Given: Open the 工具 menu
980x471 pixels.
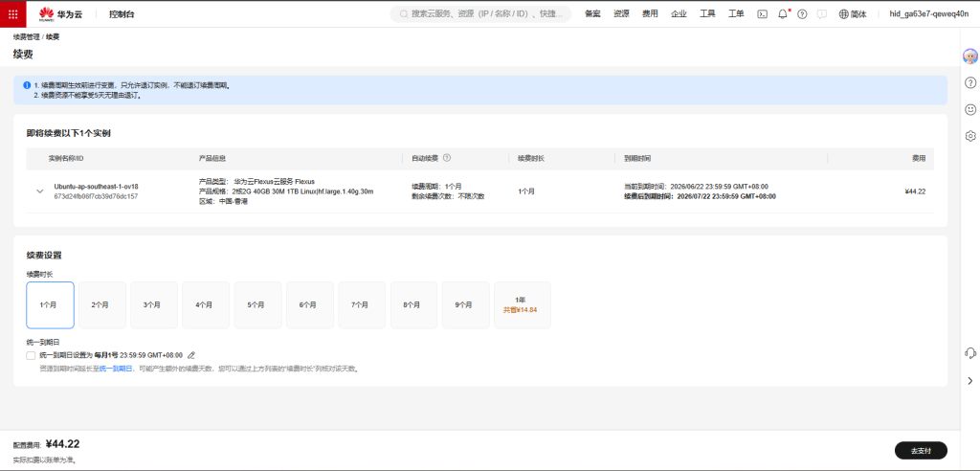Looking at the screenshot, I should (x=707, y=13).
